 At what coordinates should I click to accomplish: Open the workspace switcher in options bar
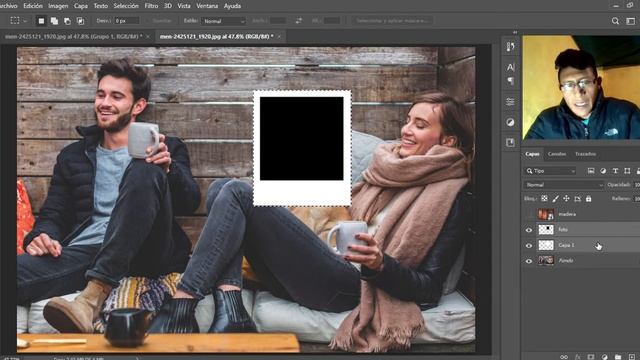click(631, 21)
